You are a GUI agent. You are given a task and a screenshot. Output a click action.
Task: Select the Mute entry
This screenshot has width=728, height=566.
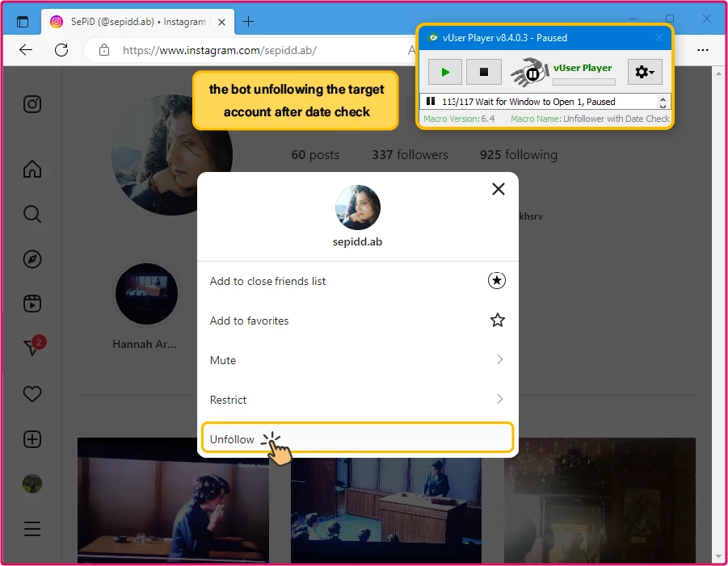coord(357,360)
